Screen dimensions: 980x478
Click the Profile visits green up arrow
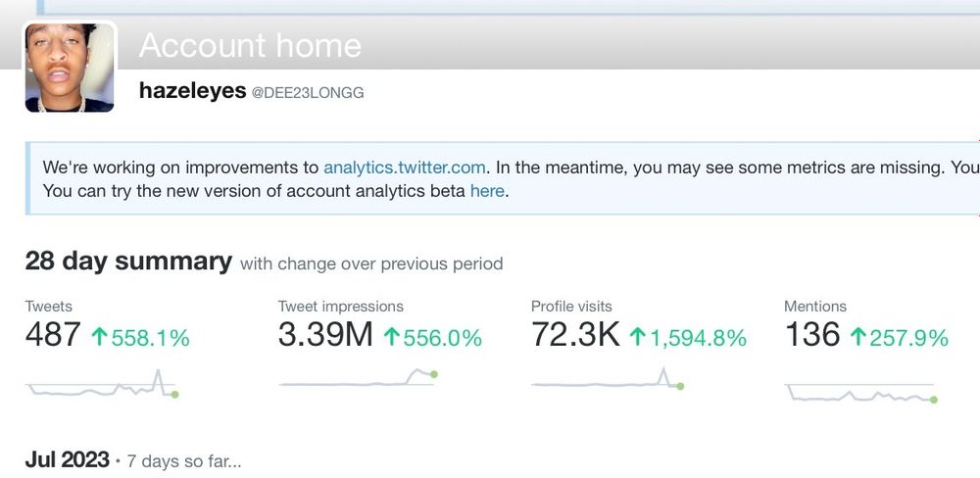[638, 337]
